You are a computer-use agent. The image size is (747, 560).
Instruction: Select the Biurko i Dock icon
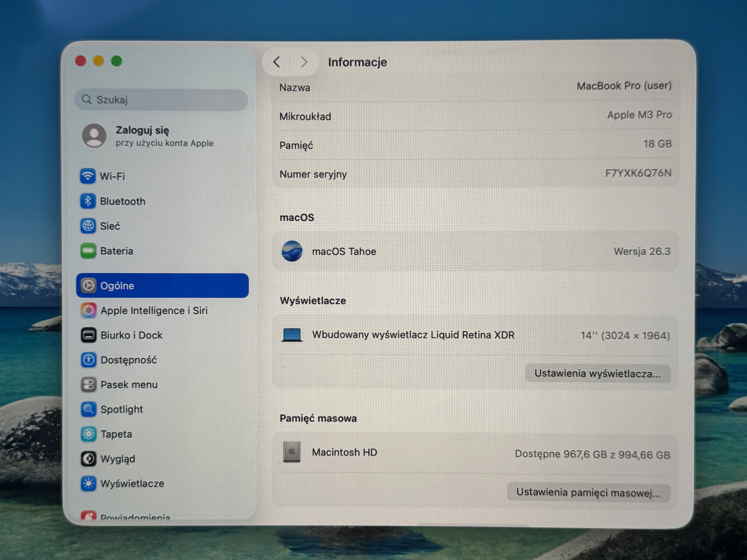(88, 335)
